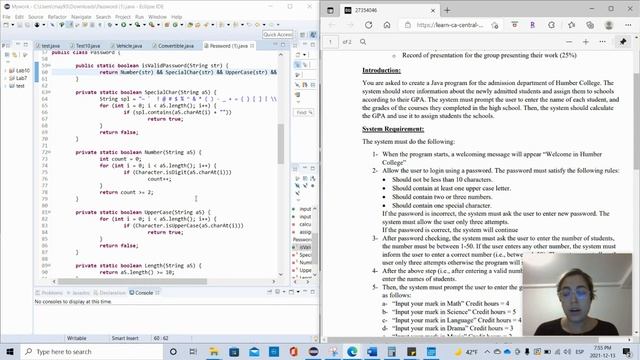Switch to the Vehicle.java editor tab
The width and height of the screenshot is (640, 360).
pos(127,46)
